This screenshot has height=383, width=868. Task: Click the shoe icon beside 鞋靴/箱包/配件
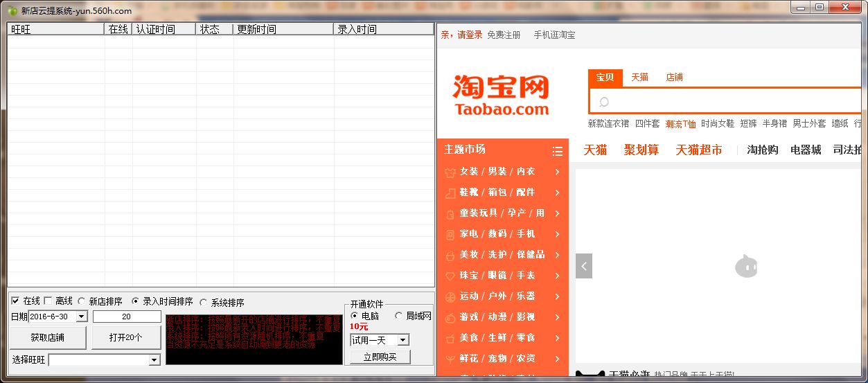[450, 193]
